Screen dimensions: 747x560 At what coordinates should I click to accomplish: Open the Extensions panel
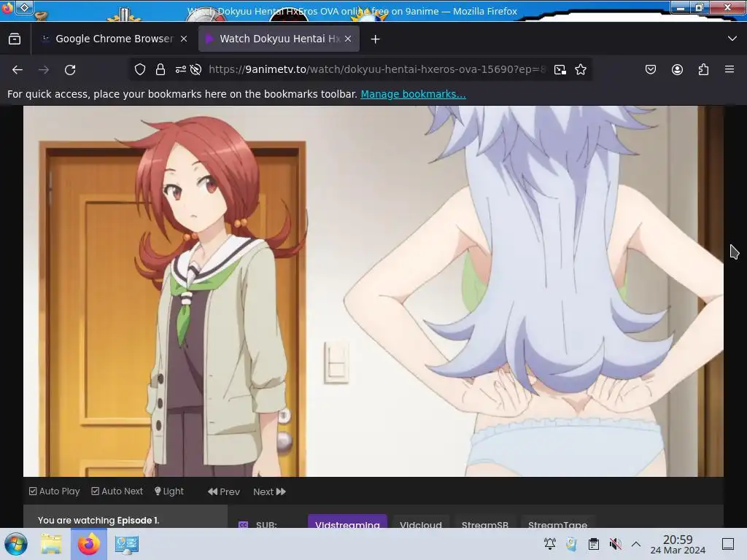click(704, 69)
